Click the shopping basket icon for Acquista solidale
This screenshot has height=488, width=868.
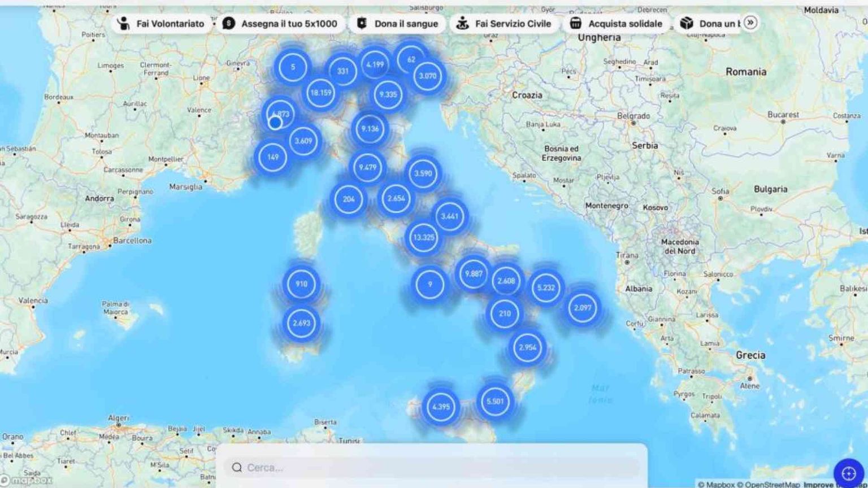pos(575,23)
